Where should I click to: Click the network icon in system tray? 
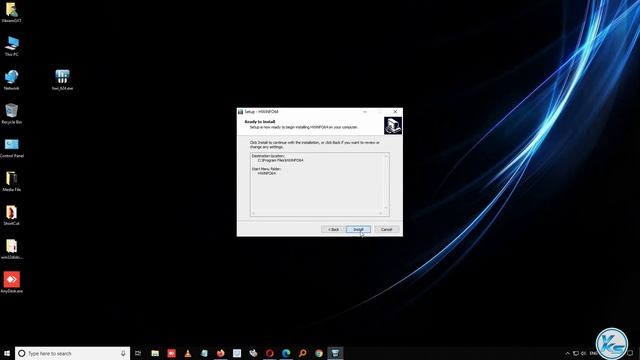576,353
